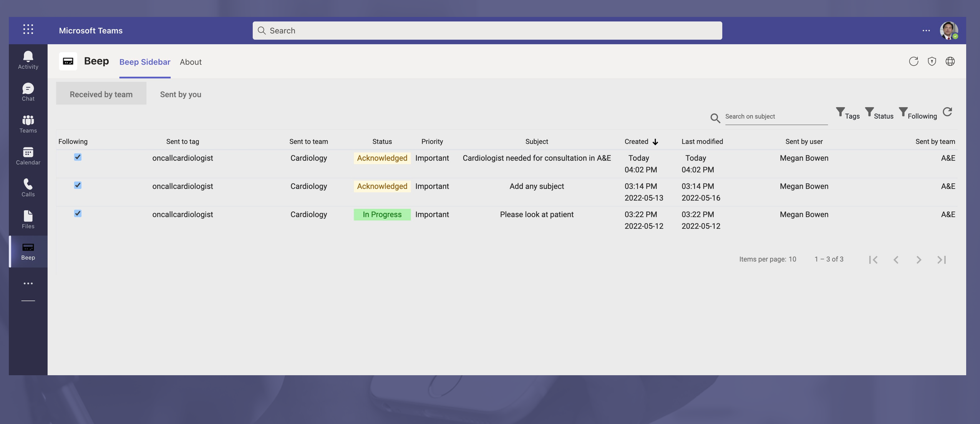Open the Calendar app icon

[x=28, y=156]
